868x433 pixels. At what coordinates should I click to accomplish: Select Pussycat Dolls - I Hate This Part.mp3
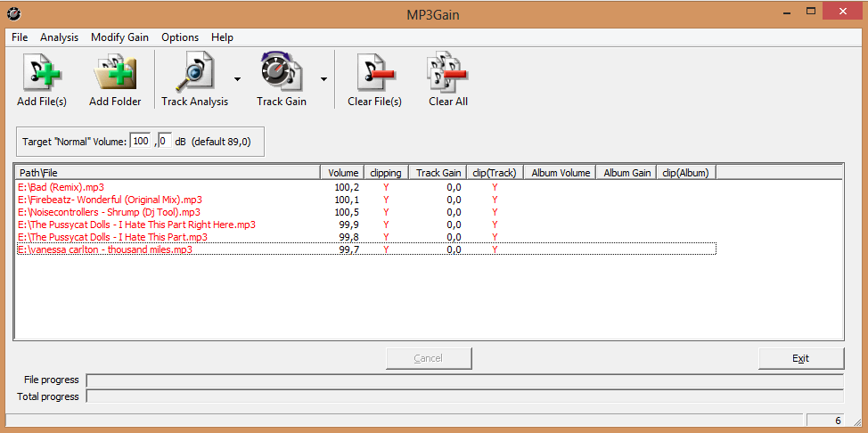coord(366,237)
